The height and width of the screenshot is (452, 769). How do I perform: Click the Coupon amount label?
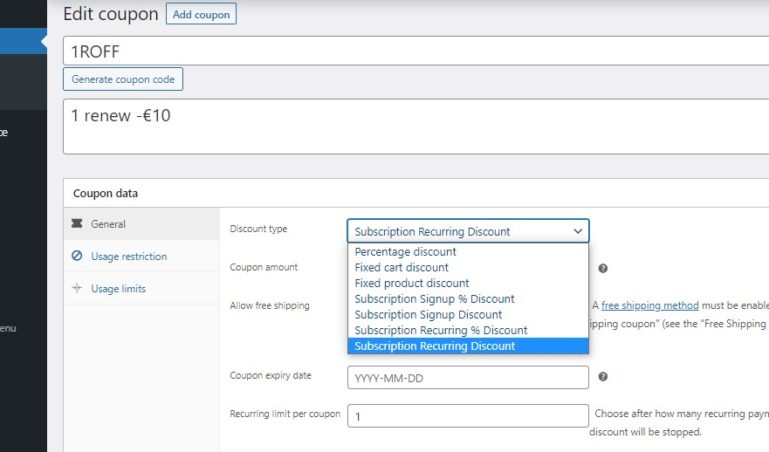pos(263,267)
